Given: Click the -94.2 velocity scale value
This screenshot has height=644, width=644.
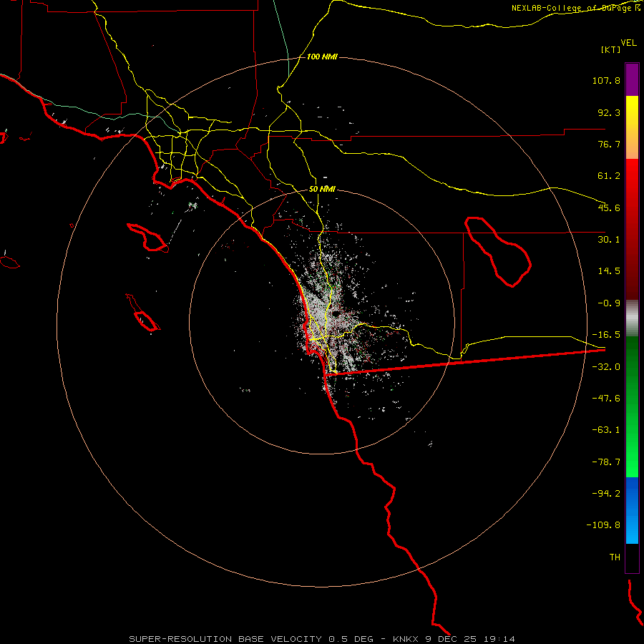Looking at the screenshot, I should 606,494.
